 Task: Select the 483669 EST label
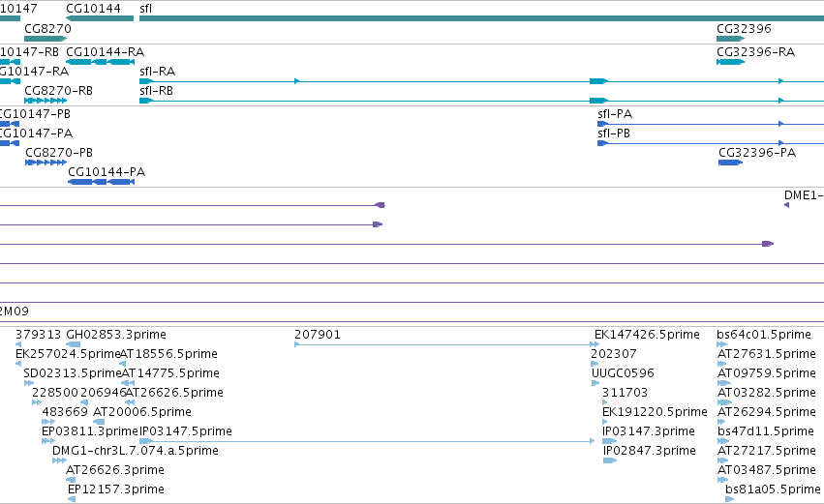point(65,412)
